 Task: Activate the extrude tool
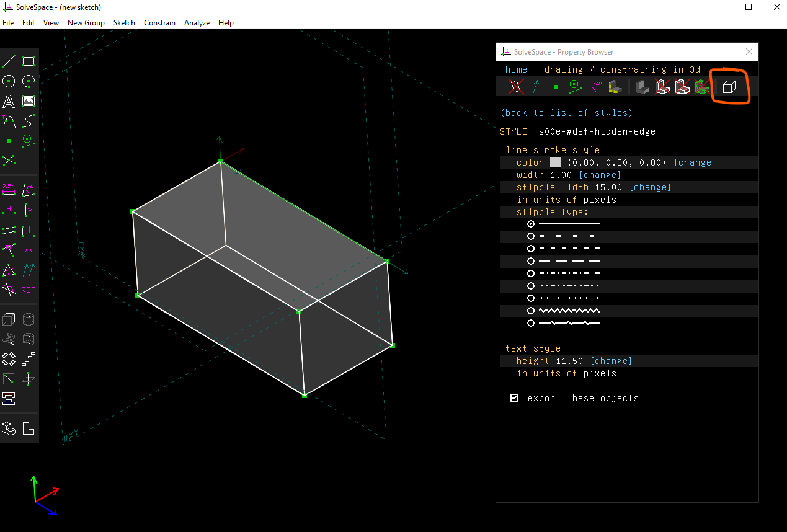tap(9, 319)
